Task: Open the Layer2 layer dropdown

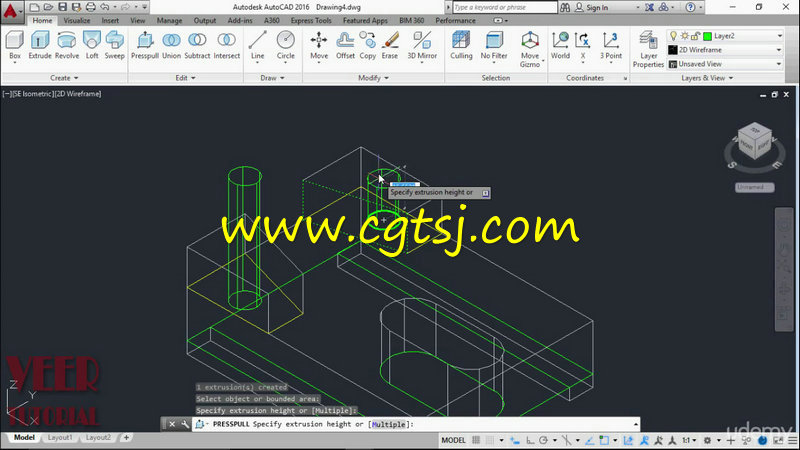Action: click(x=780, y=36)
